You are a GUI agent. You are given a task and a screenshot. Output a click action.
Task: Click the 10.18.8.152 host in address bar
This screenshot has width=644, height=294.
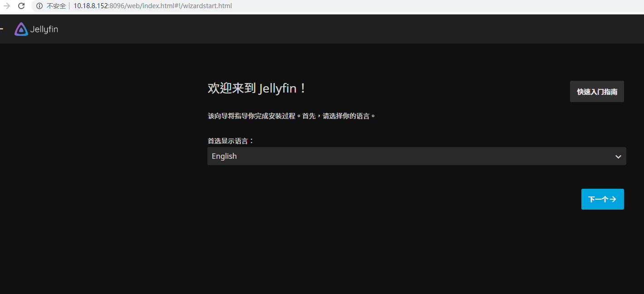pos(91,6)
